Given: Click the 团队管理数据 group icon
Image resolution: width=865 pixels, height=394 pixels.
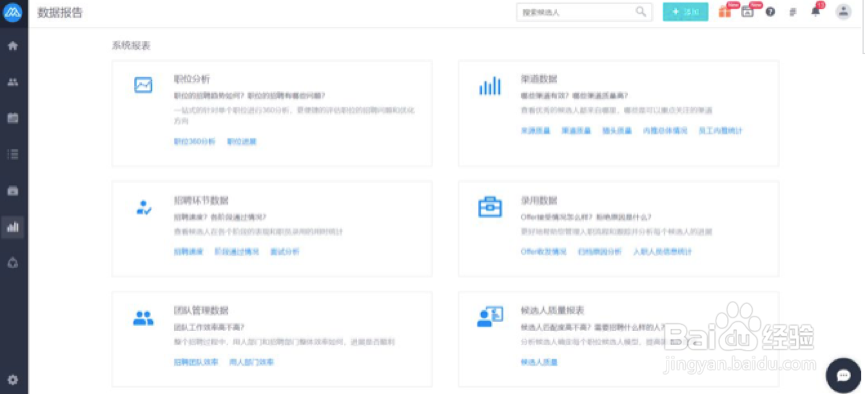Looking at the screenshot, I should point(143,318).
